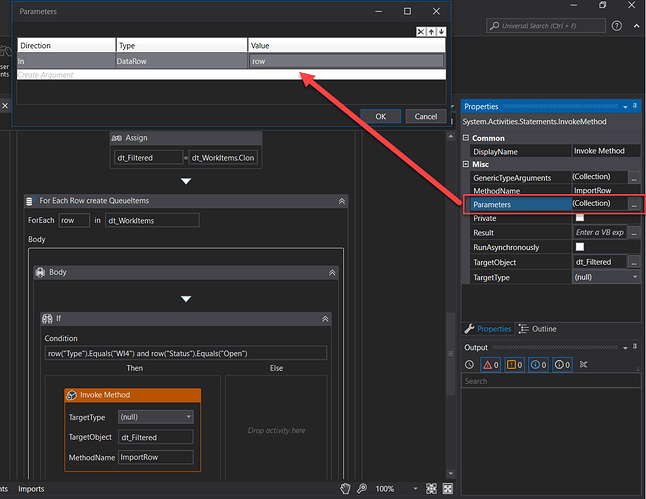The height and width of the screenshot is (499, 646).
Task: Click the help question mark icon
Action: tap(617, 26)
